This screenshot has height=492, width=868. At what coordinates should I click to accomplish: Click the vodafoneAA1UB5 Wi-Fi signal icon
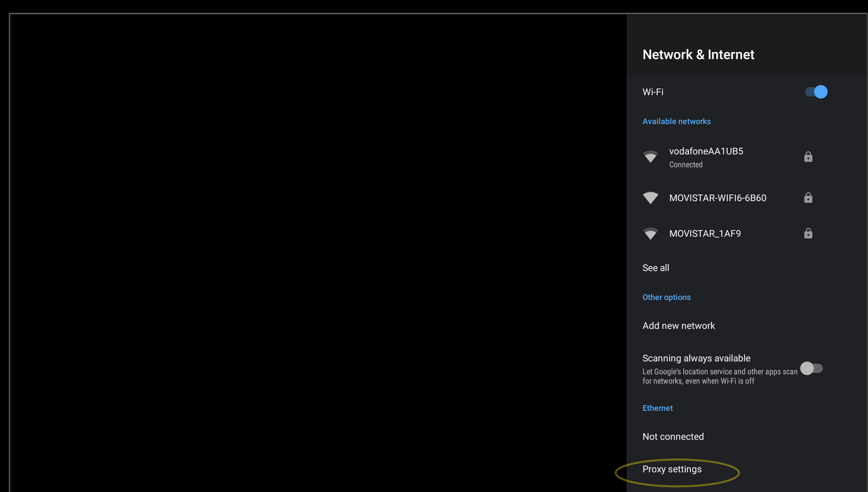tap(651, 157)
